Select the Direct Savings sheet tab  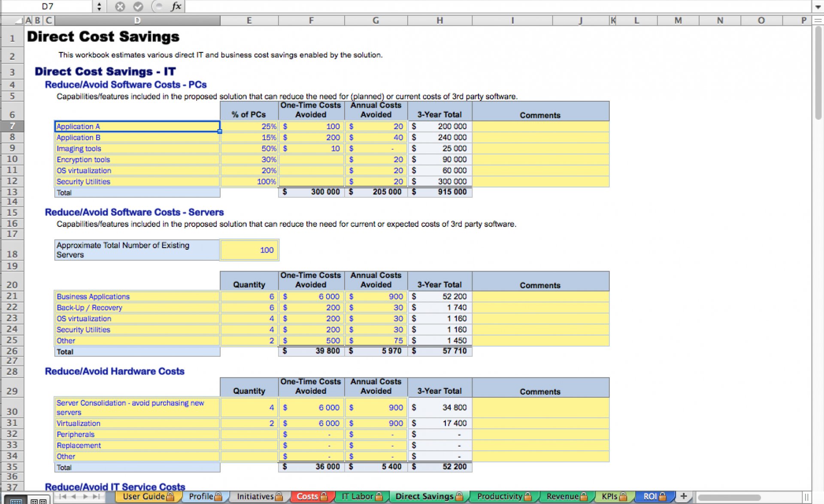tap(429, 497)
